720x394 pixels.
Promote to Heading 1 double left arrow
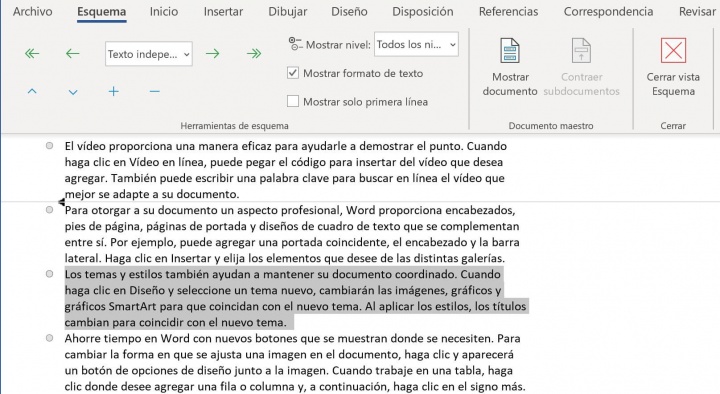(32, 54)
